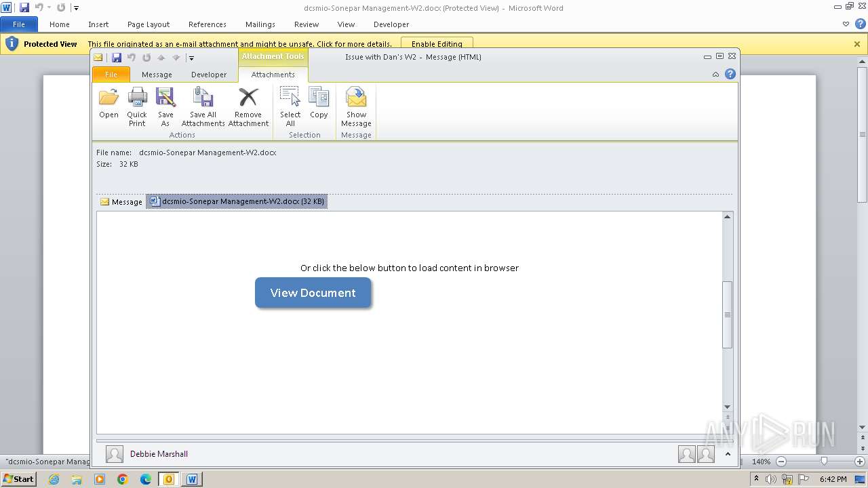Image resolution: width=868 pixels, height=488 pixels.
Task: Click Protected View message for more details
Action: click(x=240, y=44)
